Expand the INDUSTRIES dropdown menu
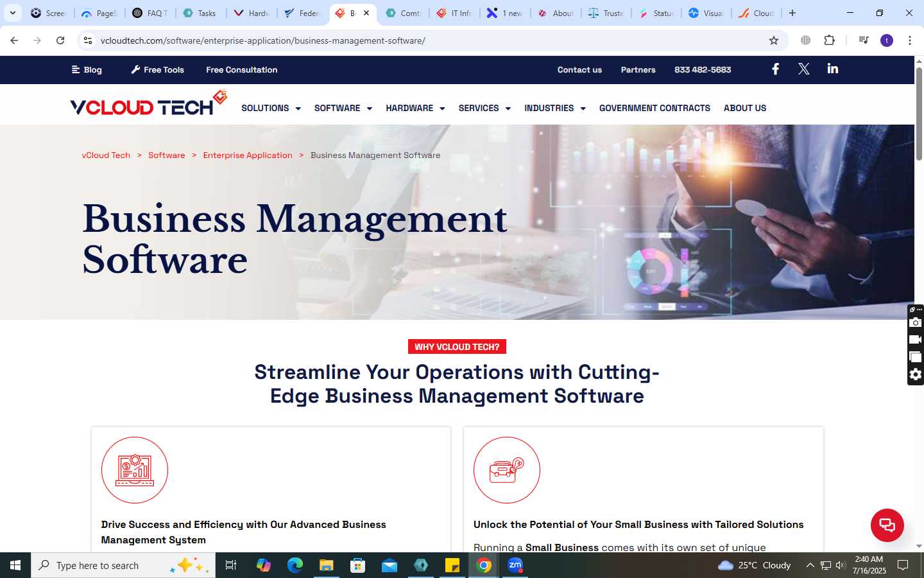Viewport: 924px width, 578px height. 555,108
